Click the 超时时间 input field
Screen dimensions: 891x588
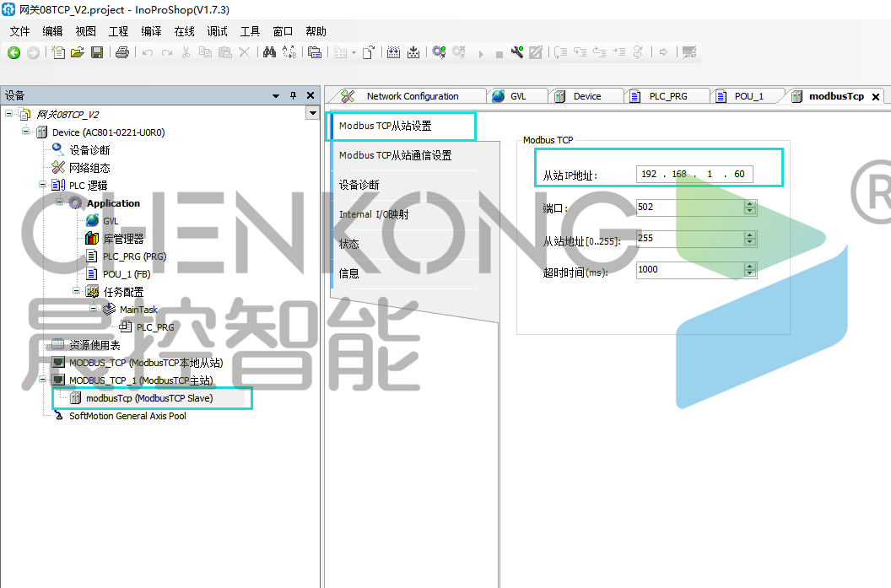pos(689,270)
